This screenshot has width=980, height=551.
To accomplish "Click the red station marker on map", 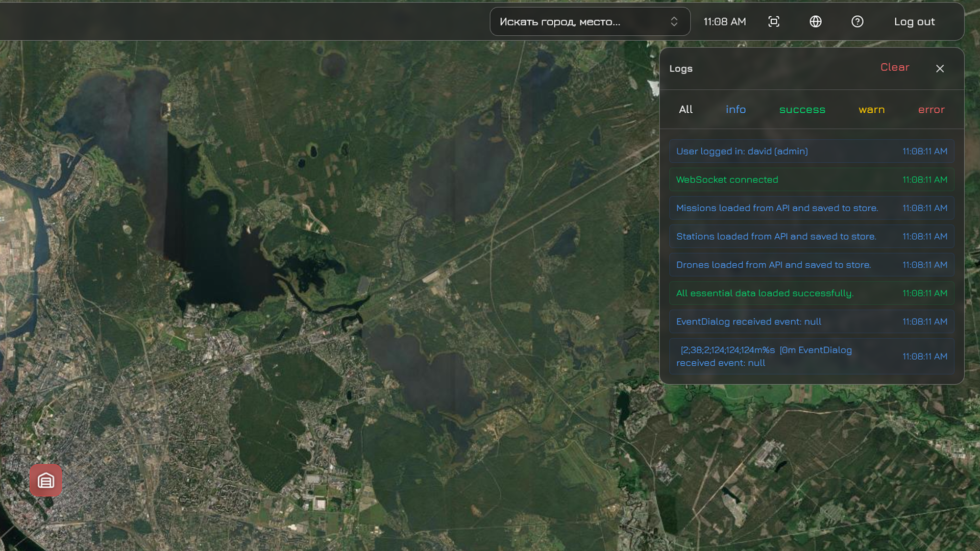I will pyautogui.click(x=45, y=480).
